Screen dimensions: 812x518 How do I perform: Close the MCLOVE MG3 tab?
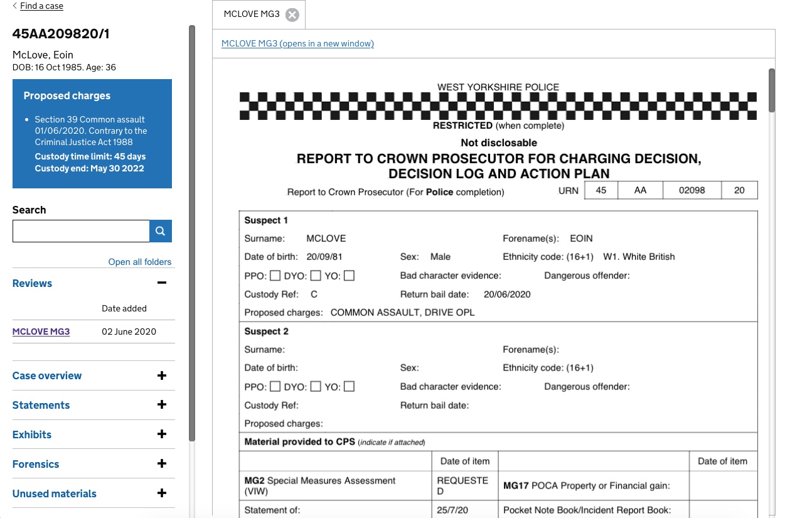pos(292,15)
